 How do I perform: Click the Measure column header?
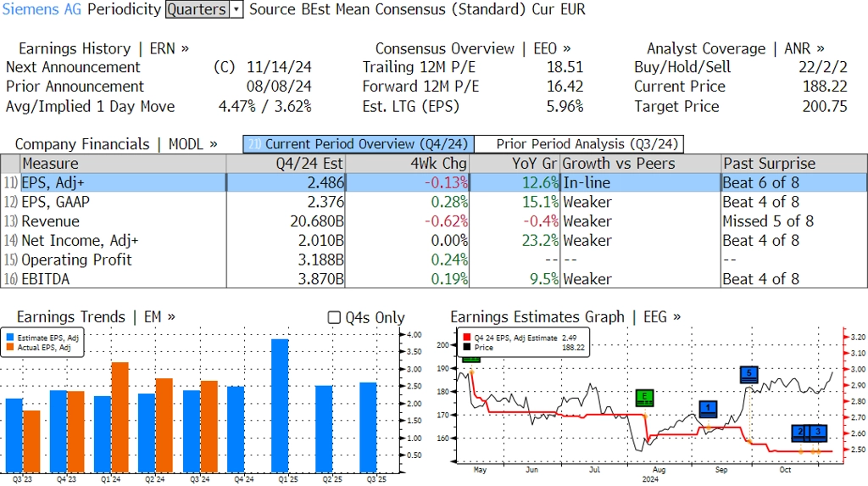pos(124,164)
